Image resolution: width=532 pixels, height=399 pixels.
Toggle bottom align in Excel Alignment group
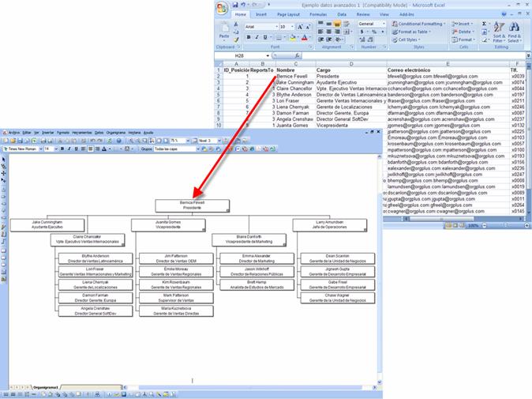click(x=337, y=24)
